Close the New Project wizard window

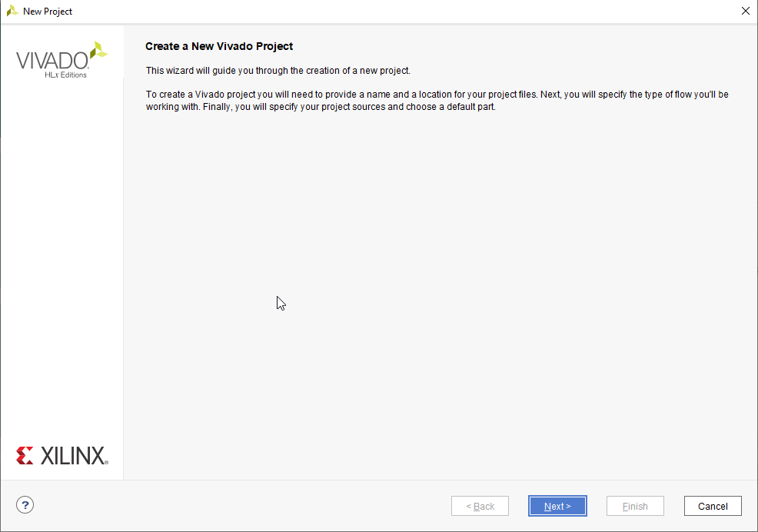[744, 11]
